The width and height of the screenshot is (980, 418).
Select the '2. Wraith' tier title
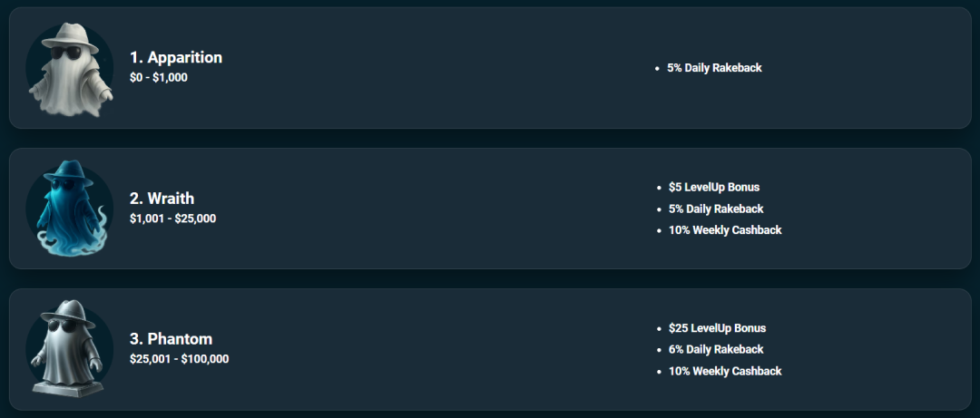[162, 199]
